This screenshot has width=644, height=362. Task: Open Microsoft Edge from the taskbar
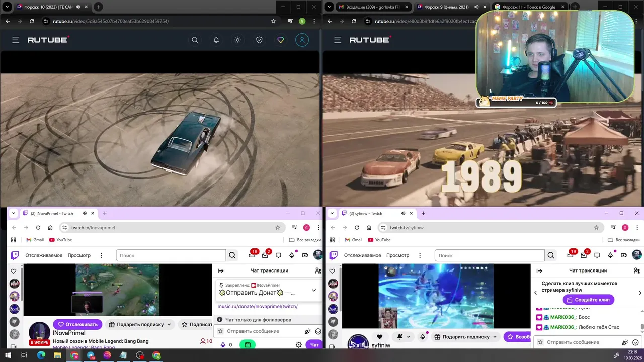click(41, 355)
